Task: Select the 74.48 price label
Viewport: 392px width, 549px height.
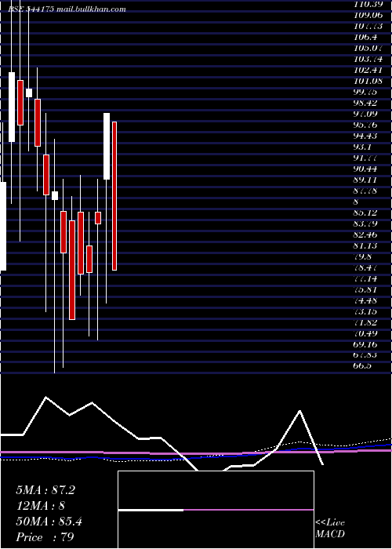Action: click(x=365, y=300)
